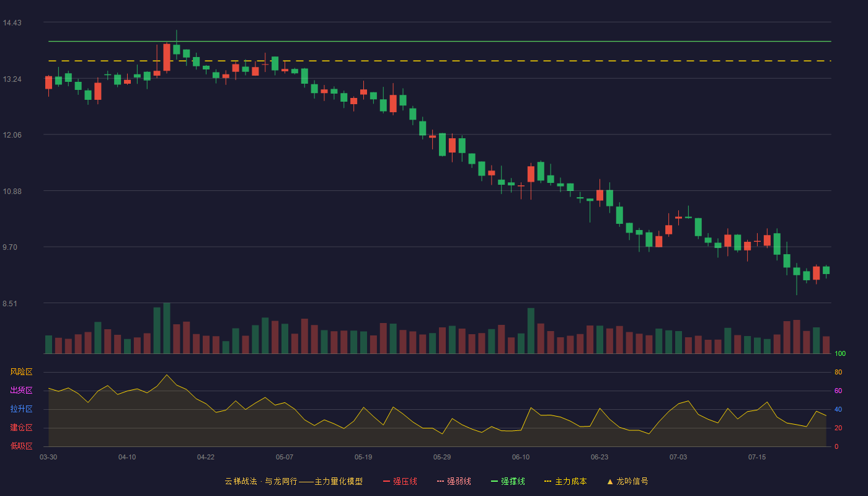Click the 06-10 date label
This screenshot has height=496, width=868.
(x=521, y=457)
